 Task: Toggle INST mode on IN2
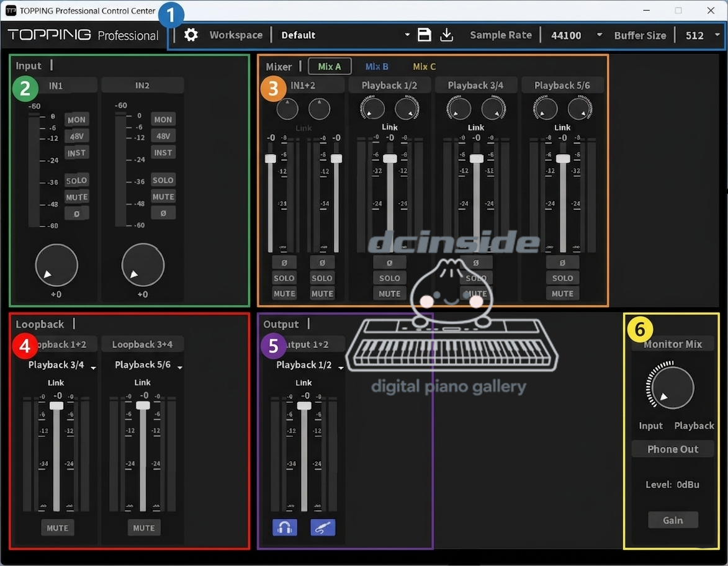point(163,153)
